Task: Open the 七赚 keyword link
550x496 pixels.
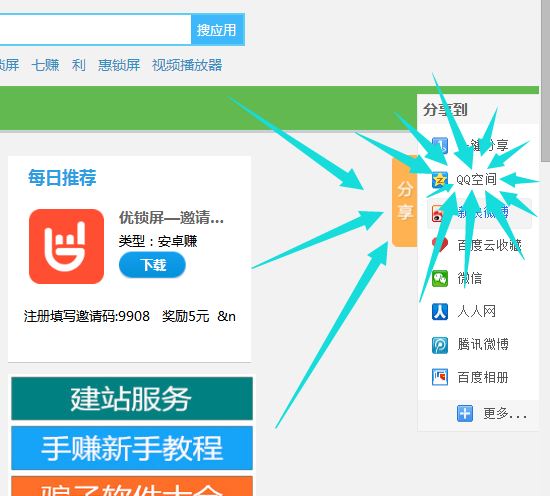Action: click(x=45, y=65)
